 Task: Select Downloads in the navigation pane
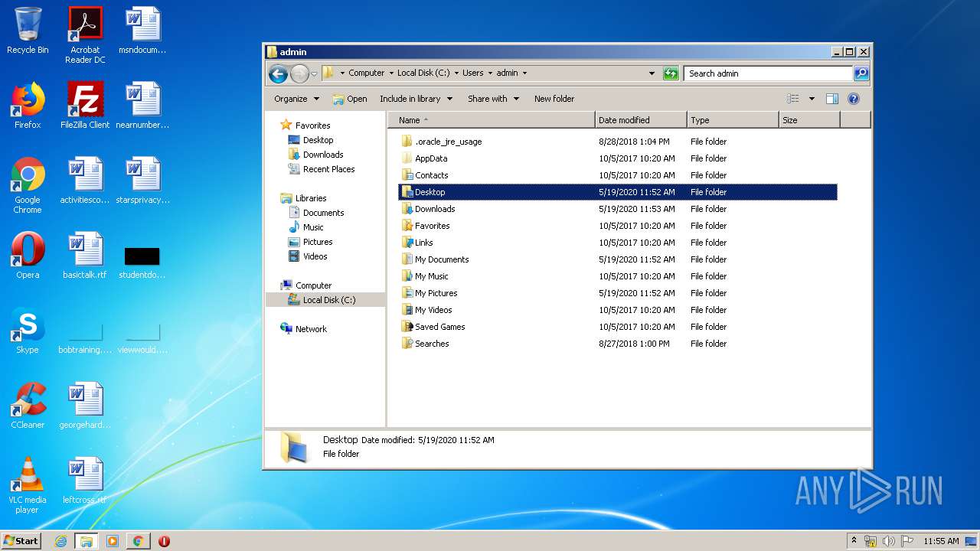pyautogui.click(x=322, y=155)
